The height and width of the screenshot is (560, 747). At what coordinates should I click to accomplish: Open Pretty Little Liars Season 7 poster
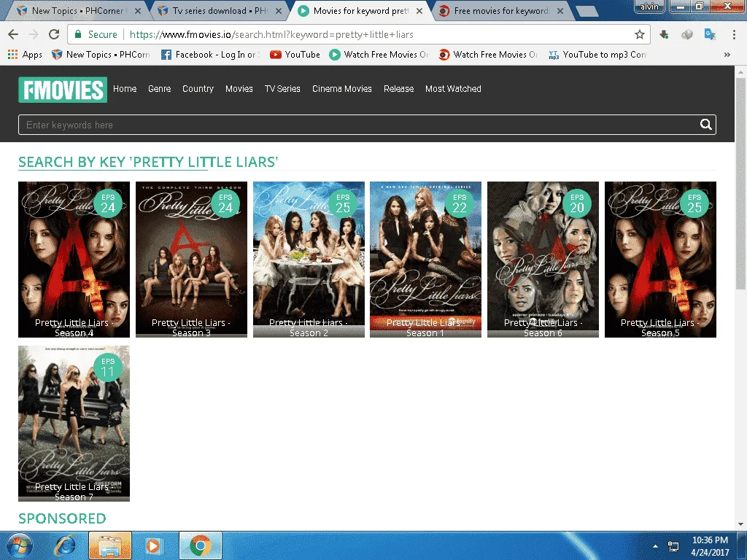(74, 424)
